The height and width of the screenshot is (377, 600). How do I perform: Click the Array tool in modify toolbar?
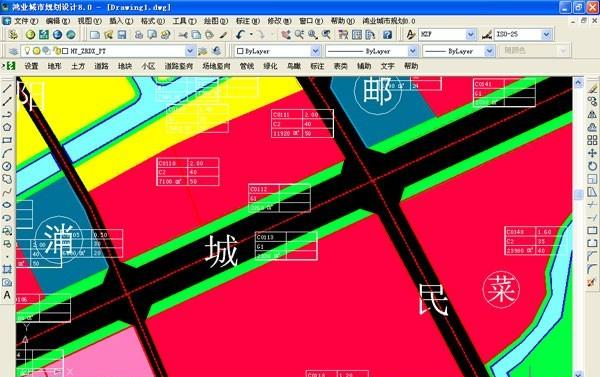click(592, 140)
